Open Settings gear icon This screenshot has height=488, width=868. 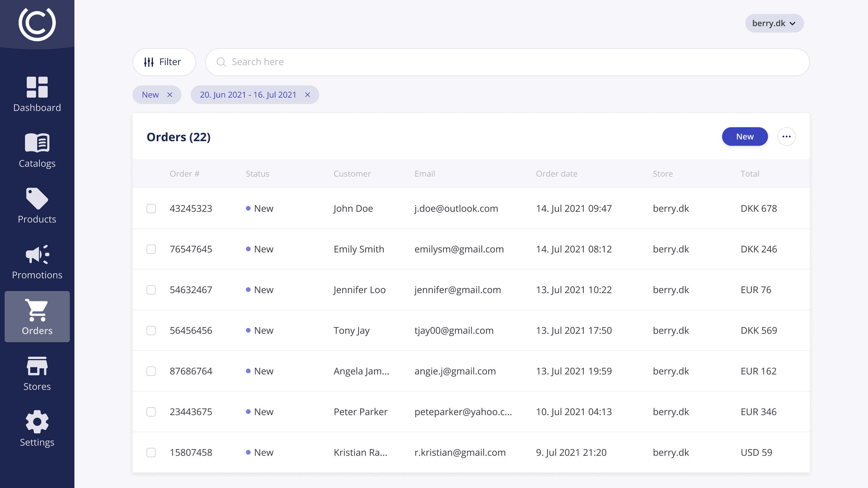point(37,422)
